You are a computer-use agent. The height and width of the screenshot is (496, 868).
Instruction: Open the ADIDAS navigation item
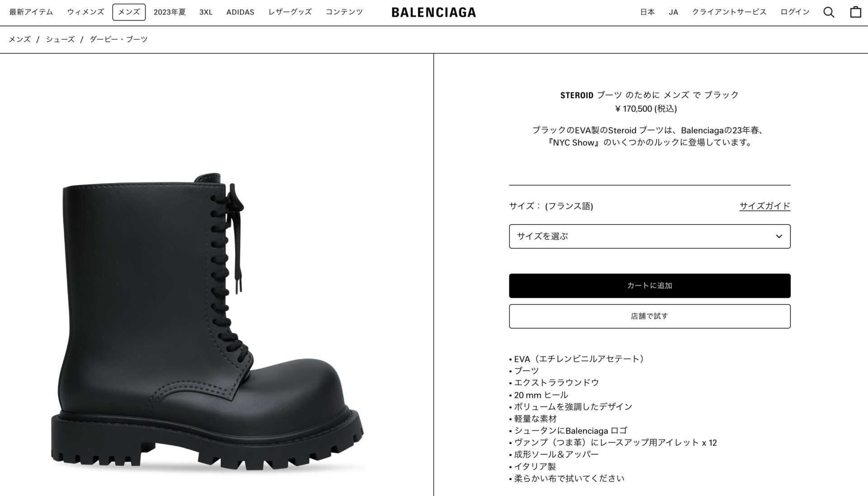pyautogui.click(x=240, y=12)
